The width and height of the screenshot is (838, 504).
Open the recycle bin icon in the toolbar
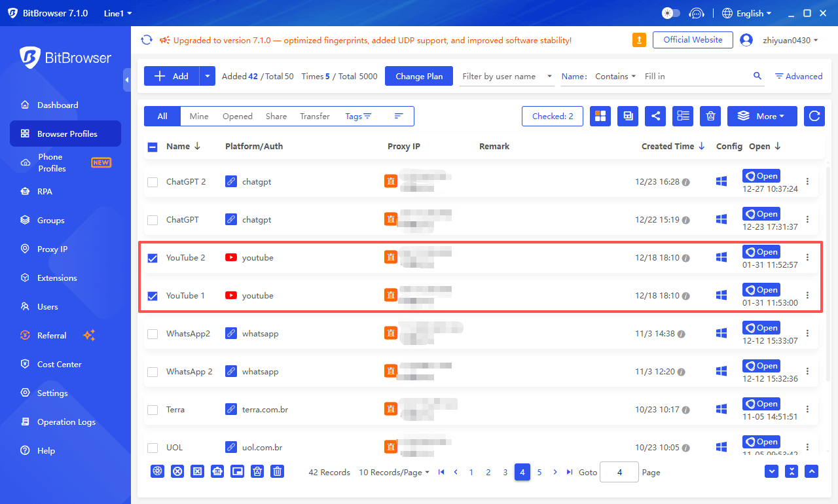[710, 116]
